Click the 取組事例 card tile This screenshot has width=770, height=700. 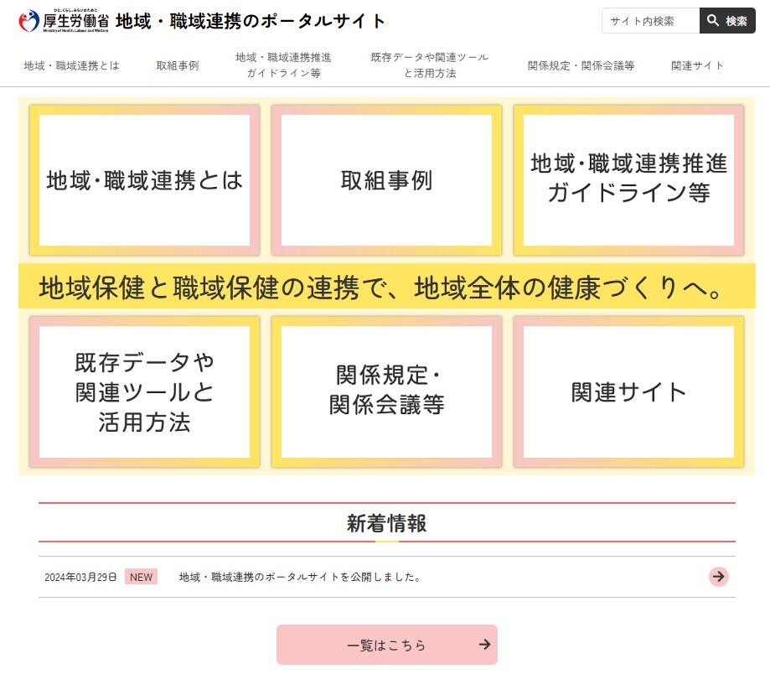coord(386,179)
